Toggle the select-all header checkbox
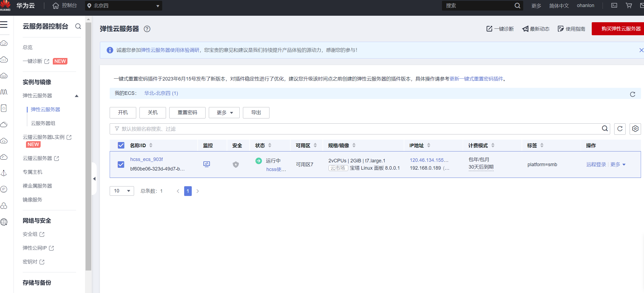The width and height of the screenshot is (644, 293). click(121, 145)
